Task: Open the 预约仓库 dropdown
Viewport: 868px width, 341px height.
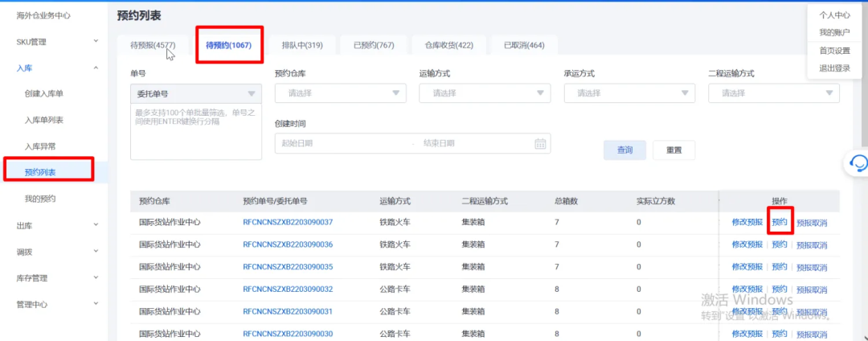Action: 341,93
